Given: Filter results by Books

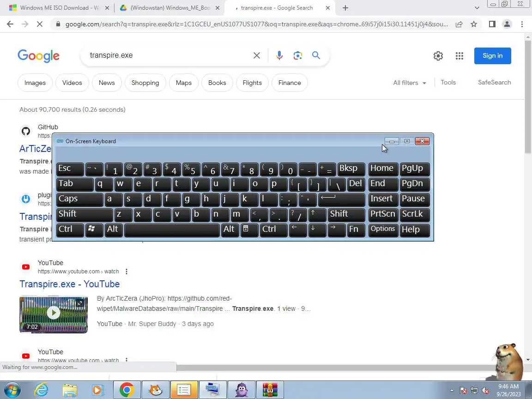Looking at the screenshot, I should 217,83.
